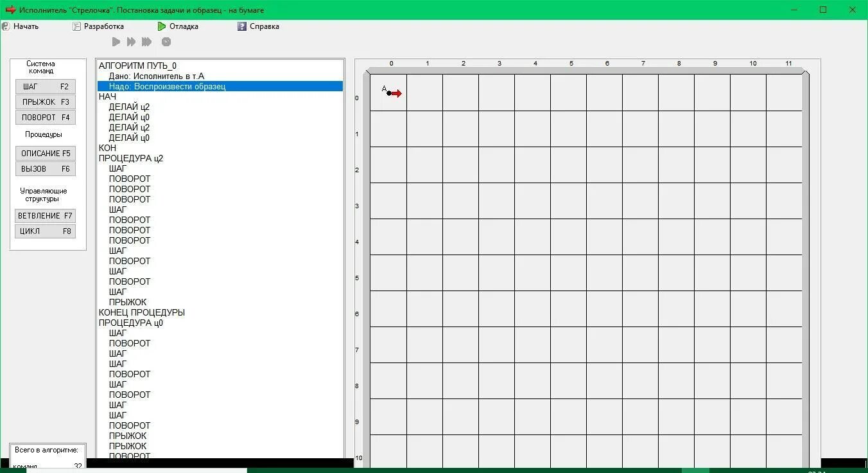The image size is (868, 473).
Task: Insert ШАГ command (F2)
Action: [46, 87]
